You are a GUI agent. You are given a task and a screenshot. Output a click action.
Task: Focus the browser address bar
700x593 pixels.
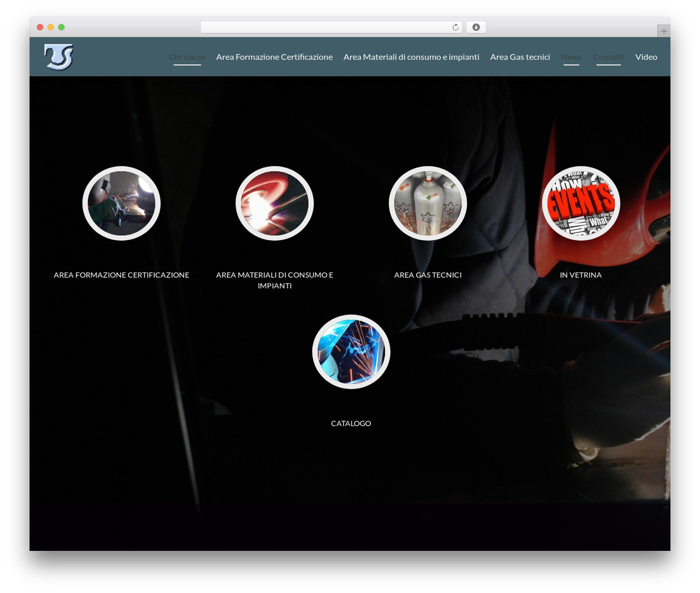331,27
